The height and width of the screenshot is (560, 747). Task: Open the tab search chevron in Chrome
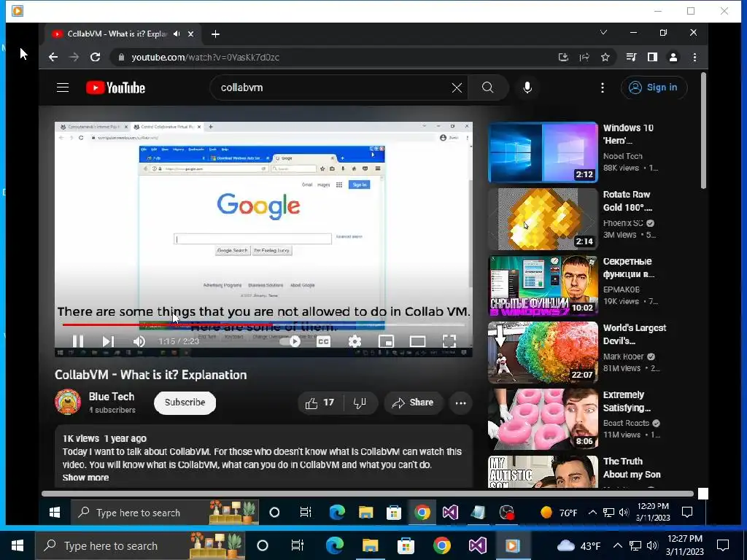pos(603,32)
